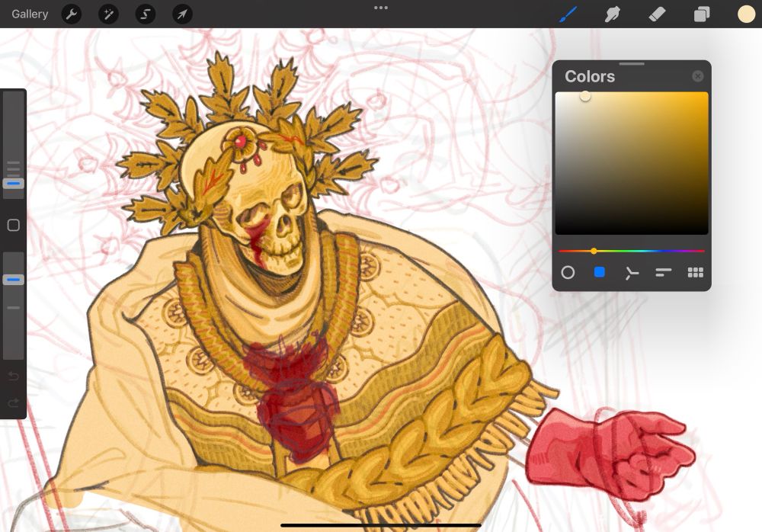The image size is (762, 532).
Task: Open the Layers panel
Action: (701, 14)
